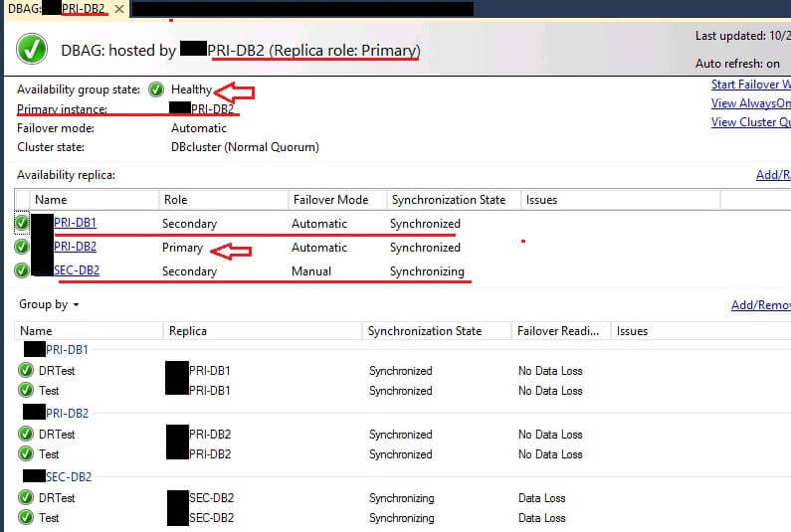The width and height of the screenshot is (791, 532).
Task: Click the green status icon beside Primary PRI-DB2 replica
Action: [22, 247]
